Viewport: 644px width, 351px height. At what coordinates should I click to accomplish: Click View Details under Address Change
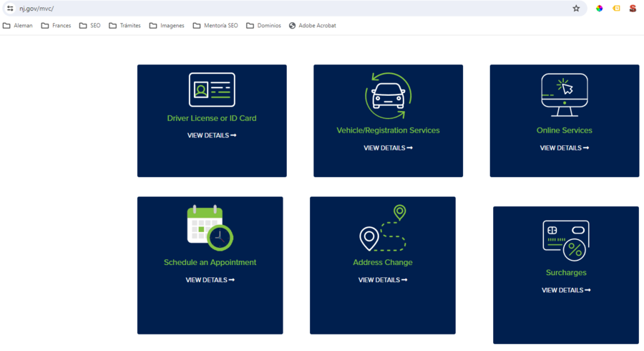click(x=382, y=280)
